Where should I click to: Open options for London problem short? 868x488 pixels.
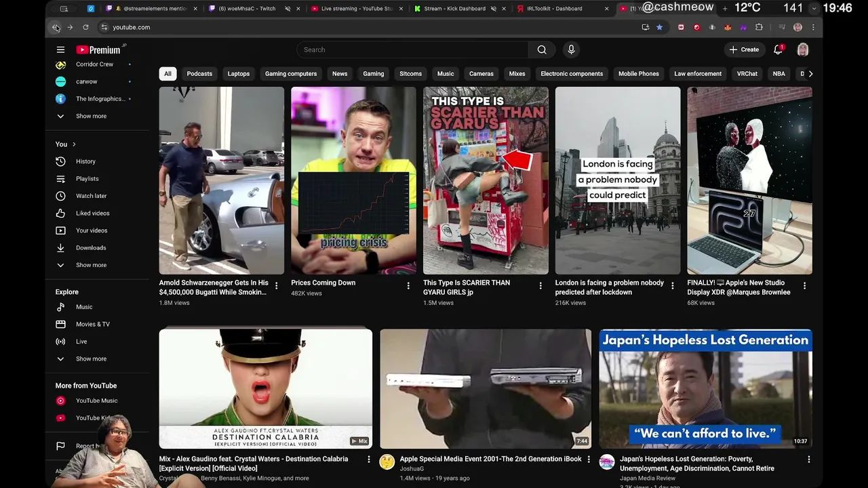pyautogui.click(x=673, y=286)
